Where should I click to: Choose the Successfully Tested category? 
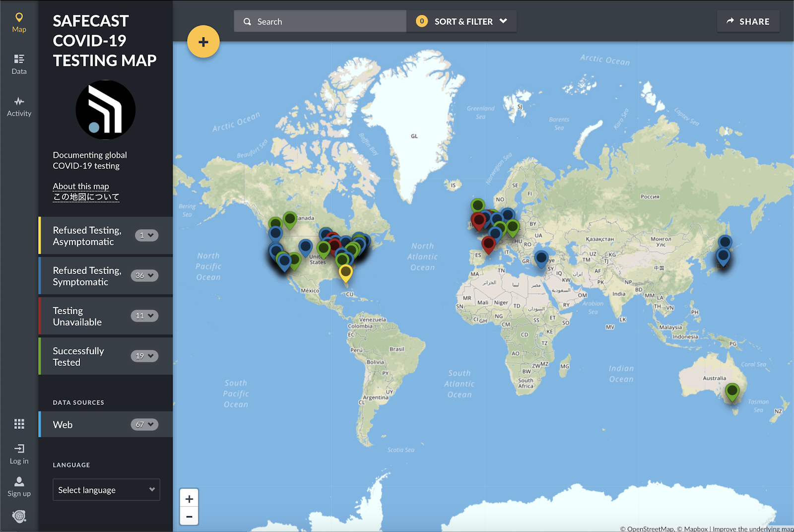(106, 356)
